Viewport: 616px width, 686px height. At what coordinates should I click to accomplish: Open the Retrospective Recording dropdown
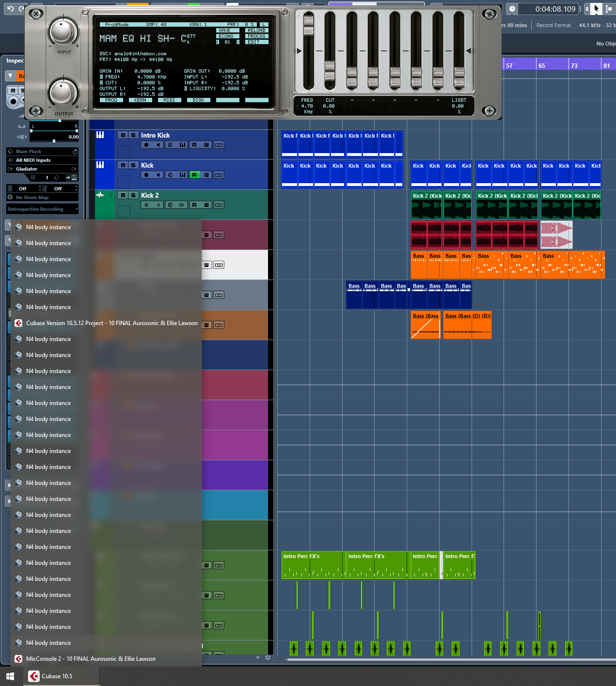click(42, 209)
